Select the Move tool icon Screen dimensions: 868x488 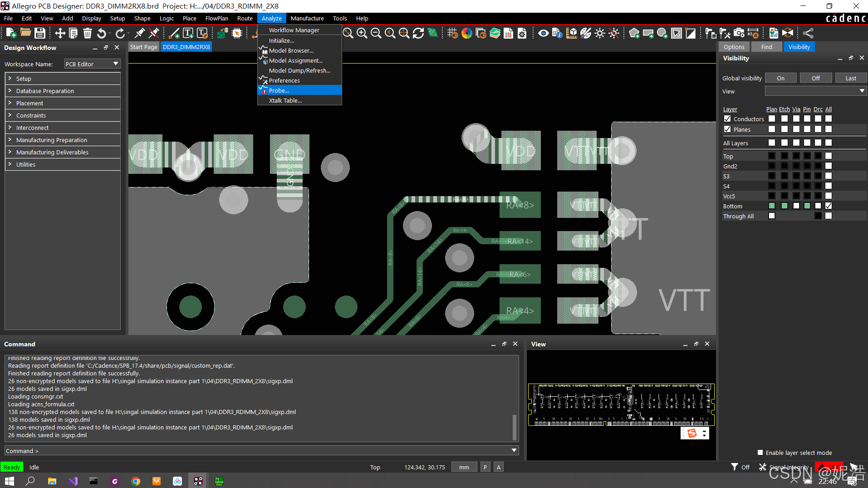point(60,33)
